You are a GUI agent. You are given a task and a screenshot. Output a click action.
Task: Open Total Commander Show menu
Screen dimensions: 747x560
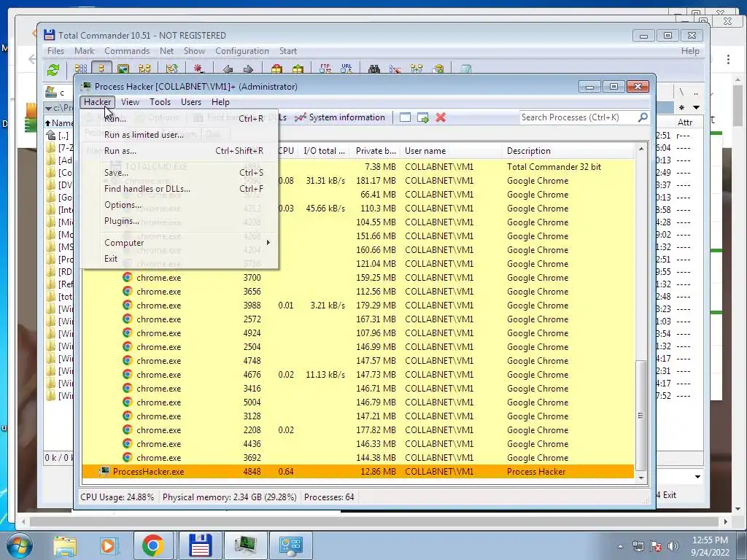click(x=194, y=51)
